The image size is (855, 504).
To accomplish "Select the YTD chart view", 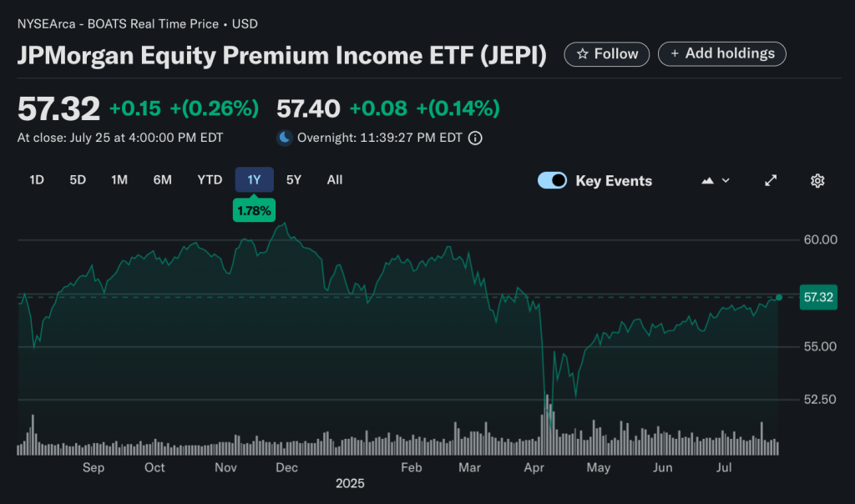I will [210, 179].
